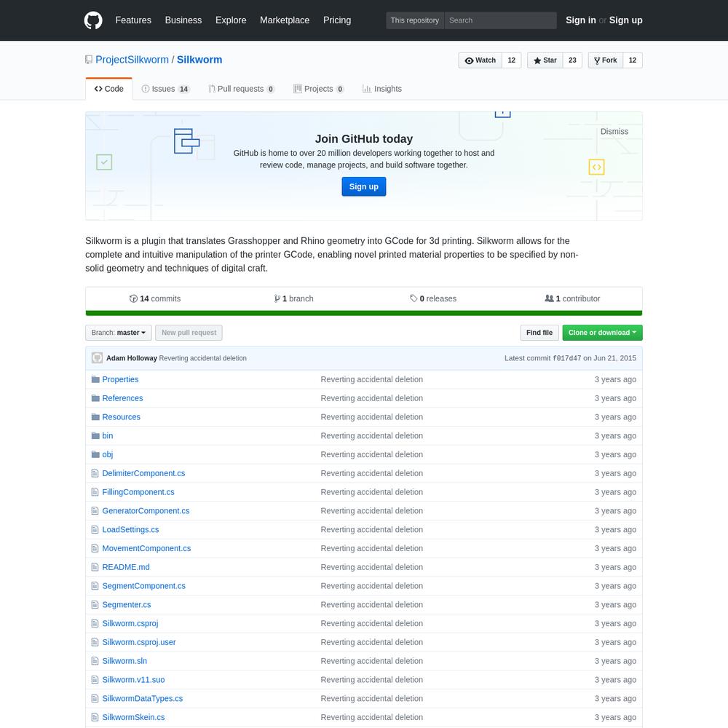Dismiss the Join GitHub banner

click(x=614, y=131)
